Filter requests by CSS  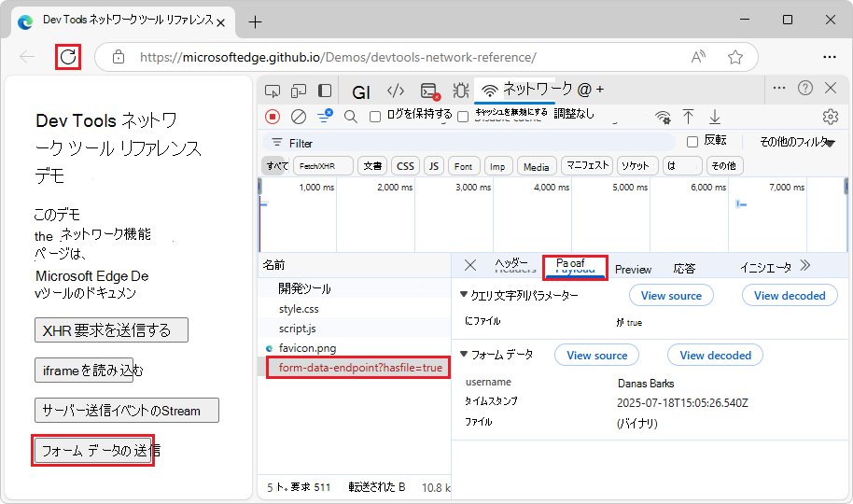405,166
